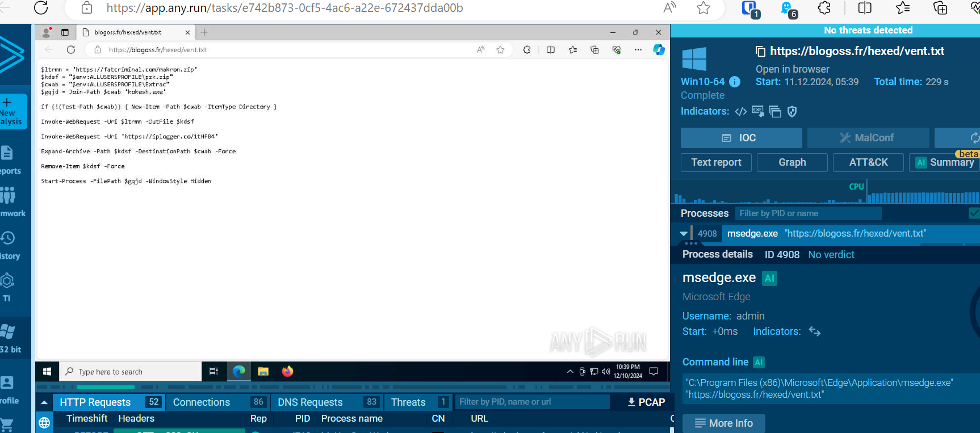Open the ATT&CK matrix button
This screenshot has height=433, width=980.
tap(868, 162)
